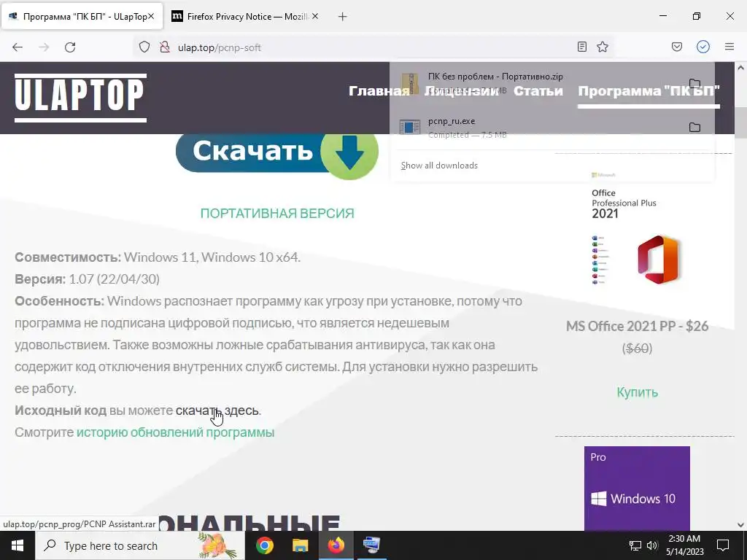Open the Статьи menu item
The height and width of the screenshot is (560, 747).
(x=538, y=90)
